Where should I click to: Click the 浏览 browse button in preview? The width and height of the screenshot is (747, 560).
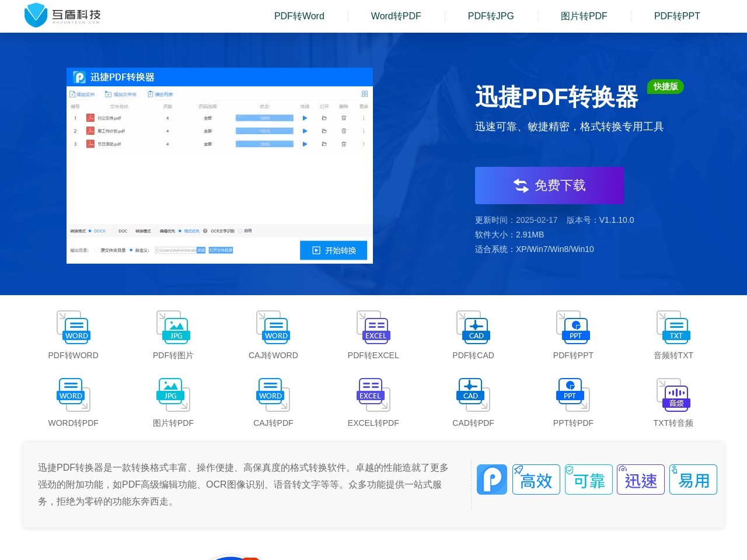pyautogui.click(x=201, y=250)
